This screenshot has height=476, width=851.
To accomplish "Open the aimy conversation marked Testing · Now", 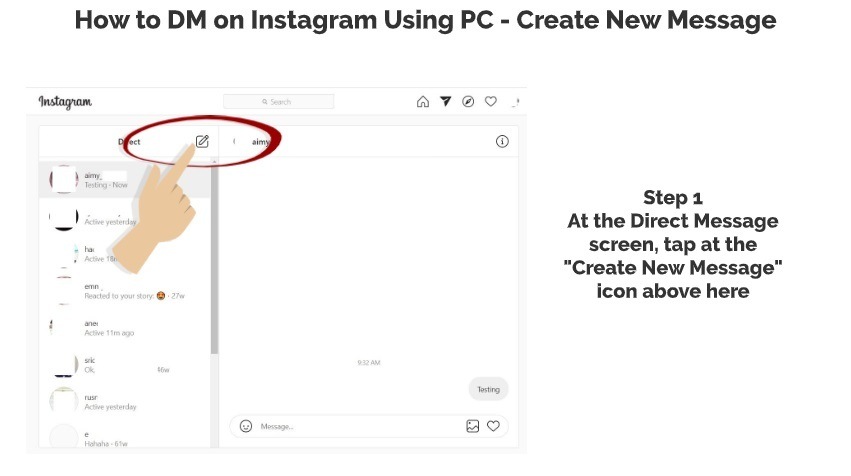I will 125,180.
